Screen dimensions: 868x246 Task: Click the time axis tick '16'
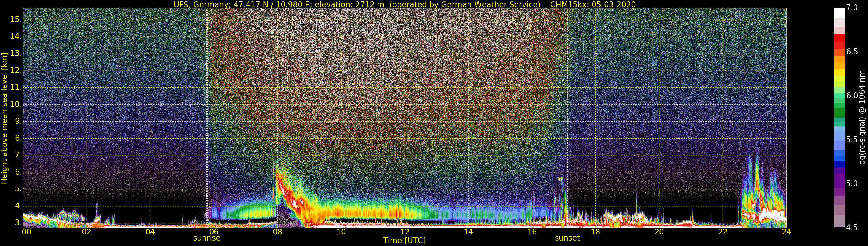pyautogui.click(x=532, y=232)
